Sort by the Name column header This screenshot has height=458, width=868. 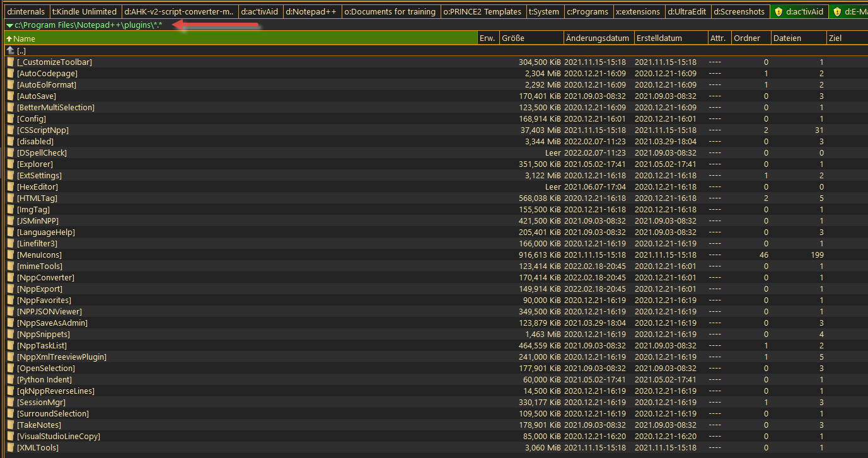pos(241,38)
